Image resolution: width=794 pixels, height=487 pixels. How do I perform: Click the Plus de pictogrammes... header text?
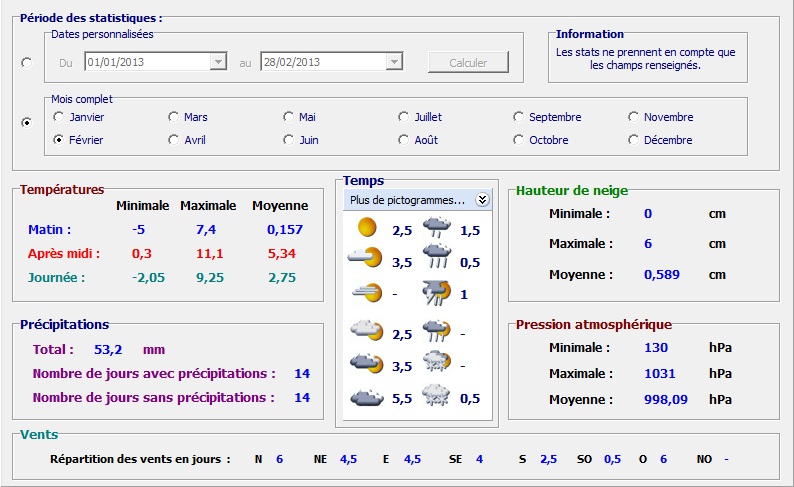pyautogui.click(x=407, y=200)
